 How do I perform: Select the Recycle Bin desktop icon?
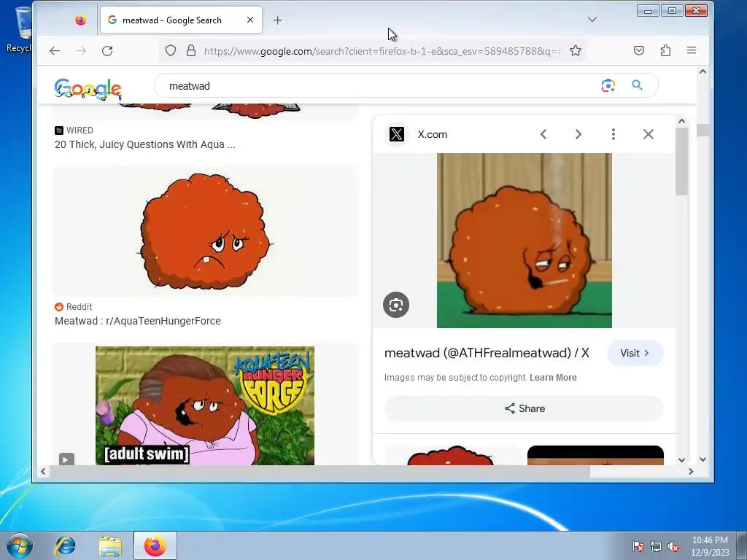point(19,28)
